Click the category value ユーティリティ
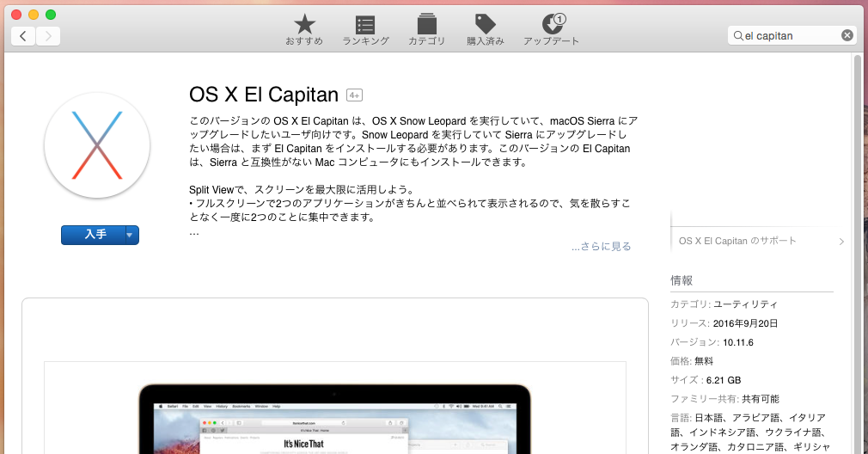 (x=745, y=304)
